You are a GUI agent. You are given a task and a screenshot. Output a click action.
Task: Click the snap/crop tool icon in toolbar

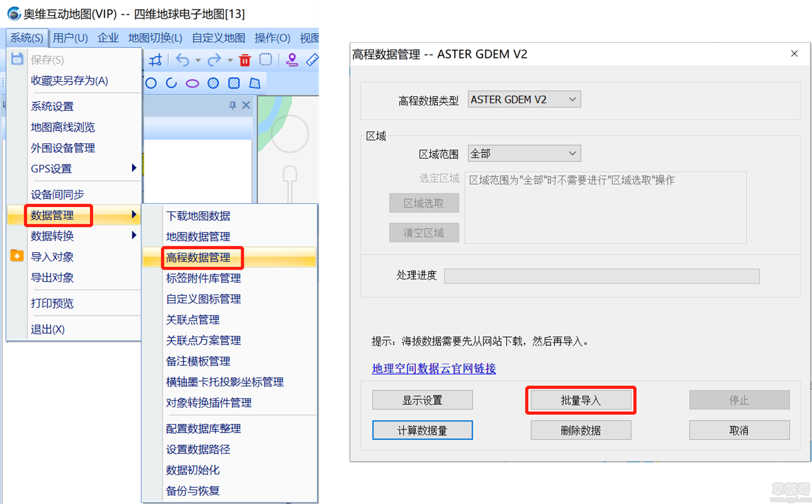click(x=155, y=60)
